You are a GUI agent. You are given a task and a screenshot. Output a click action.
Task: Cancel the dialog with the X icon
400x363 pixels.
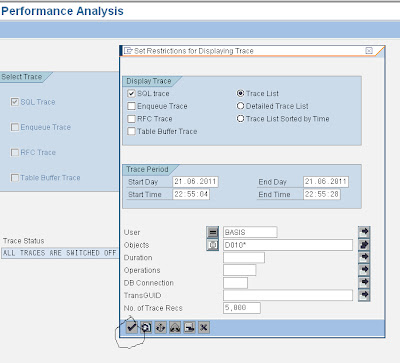coord(204,328)
